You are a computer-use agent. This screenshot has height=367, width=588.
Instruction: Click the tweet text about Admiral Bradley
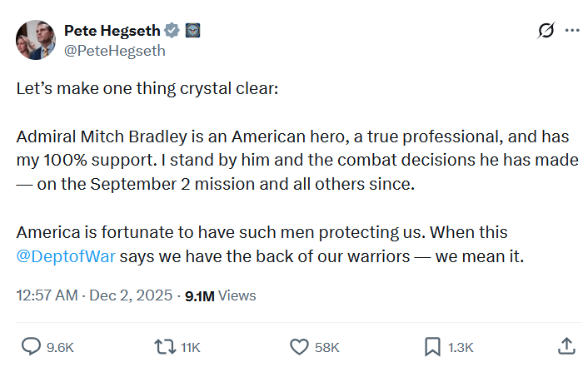[292, 160]
